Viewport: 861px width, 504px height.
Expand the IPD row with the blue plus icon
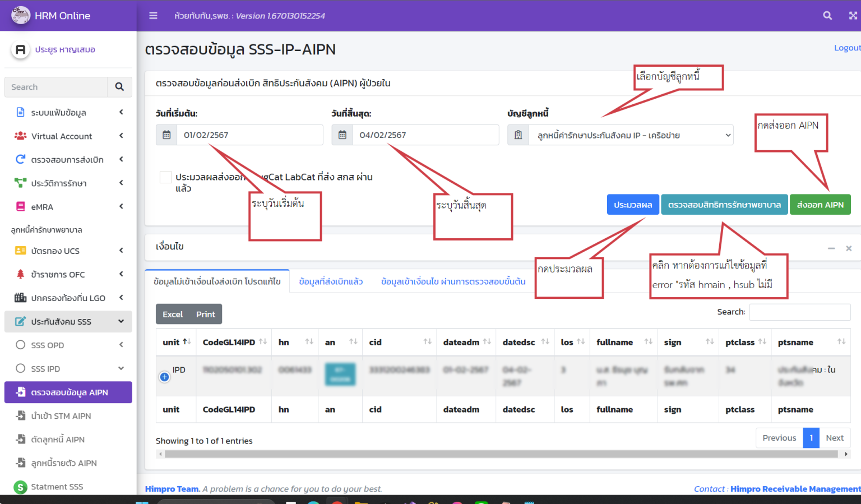164,377
